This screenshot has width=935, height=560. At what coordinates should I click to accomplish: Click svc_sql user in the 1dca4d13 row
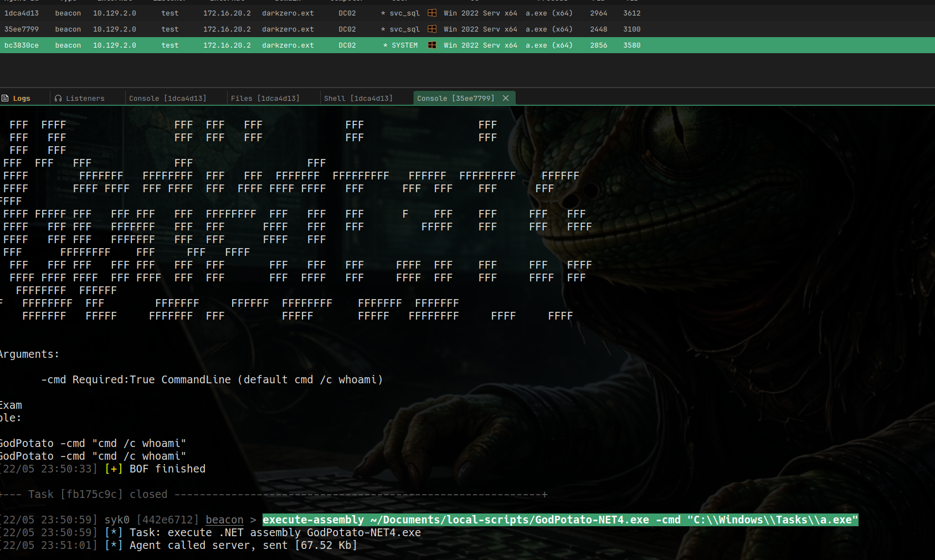pos(400,13)
